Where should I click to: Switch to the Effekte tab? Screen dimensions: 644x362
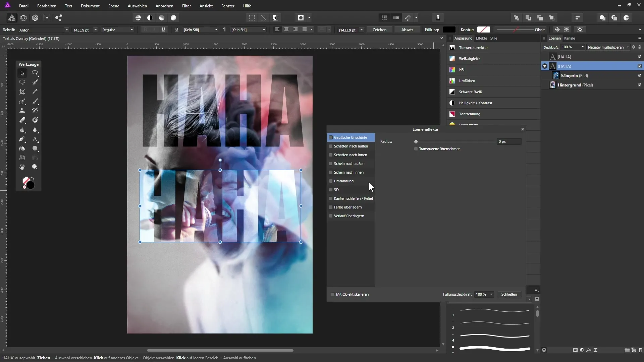click(x=481, y=38)
